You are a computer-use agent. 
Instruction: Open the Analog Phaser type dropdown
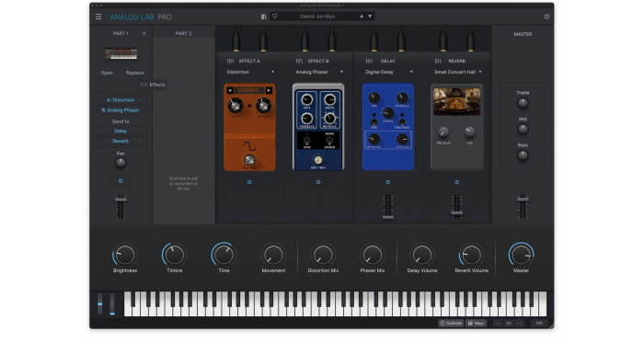319,72
